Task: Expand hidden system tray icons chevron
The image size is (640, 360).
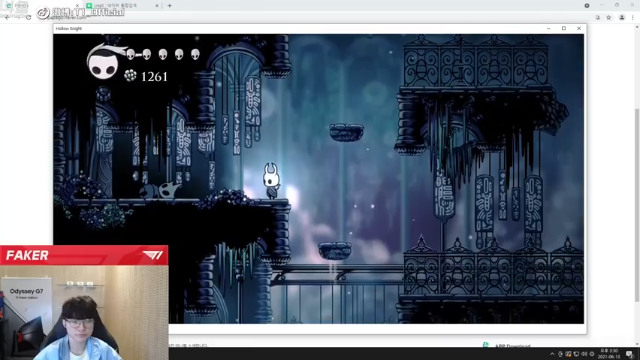Action: [x=552, y=354]
